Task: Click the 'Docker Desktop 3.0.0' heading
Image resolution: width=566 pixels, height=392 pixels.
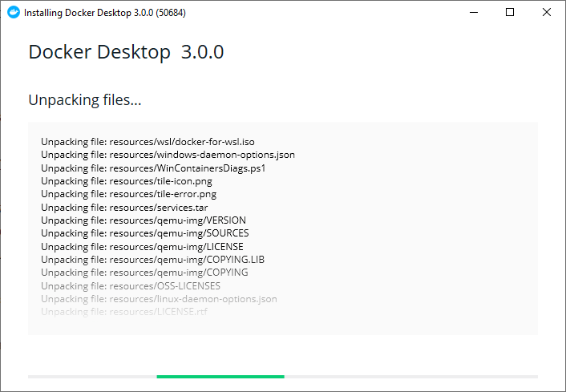Action: [x=126, y=52]
